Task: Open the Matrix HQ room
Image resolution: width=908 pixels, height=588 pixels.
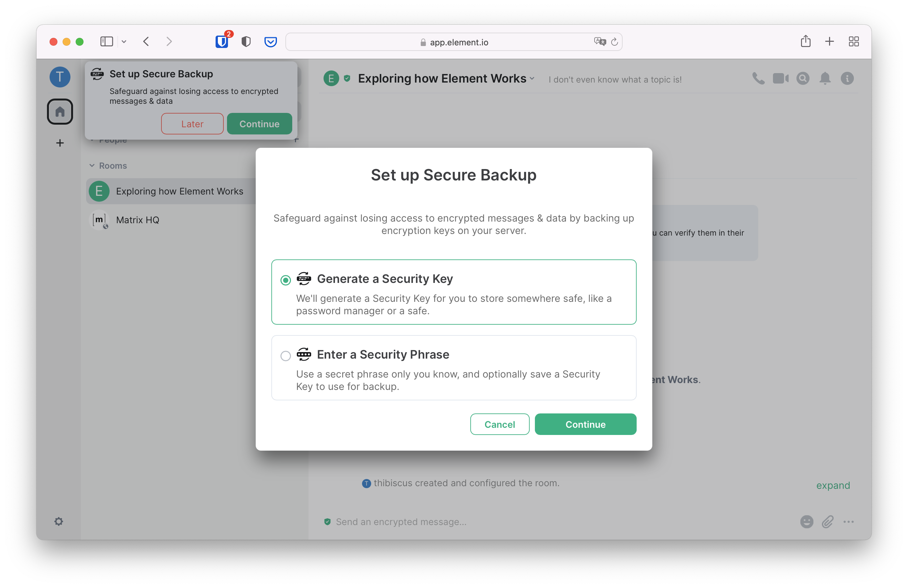Action: click(137, 220)
